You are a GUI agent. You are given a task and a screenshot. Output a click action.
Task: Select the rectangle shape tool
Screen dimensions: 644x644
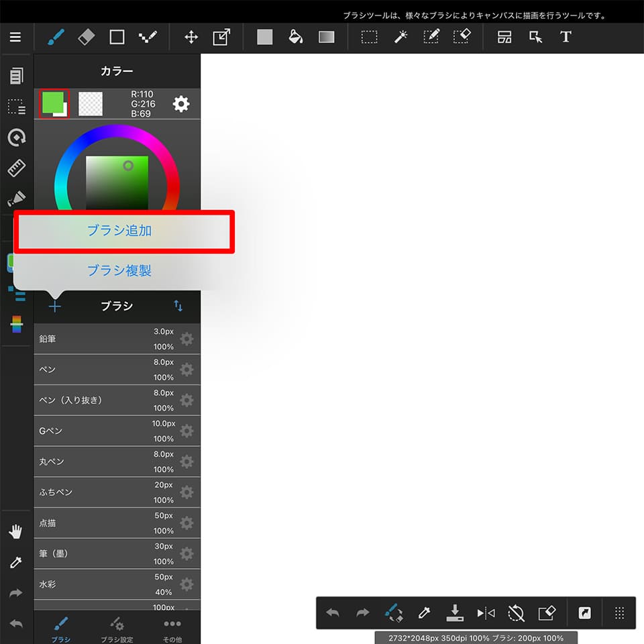coord(117,37)
